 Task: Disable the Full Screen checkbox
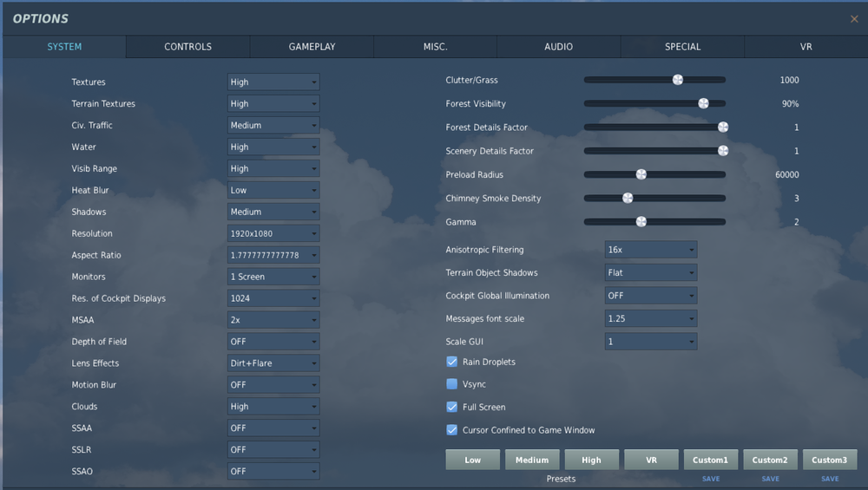pyautogui.click(x=451, y=407)
